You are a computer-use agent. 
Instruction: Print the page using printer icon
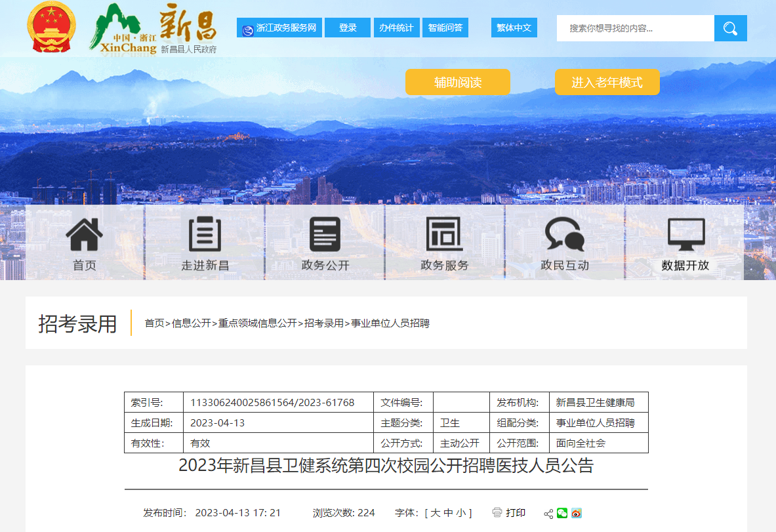click(x=497, y=512)
